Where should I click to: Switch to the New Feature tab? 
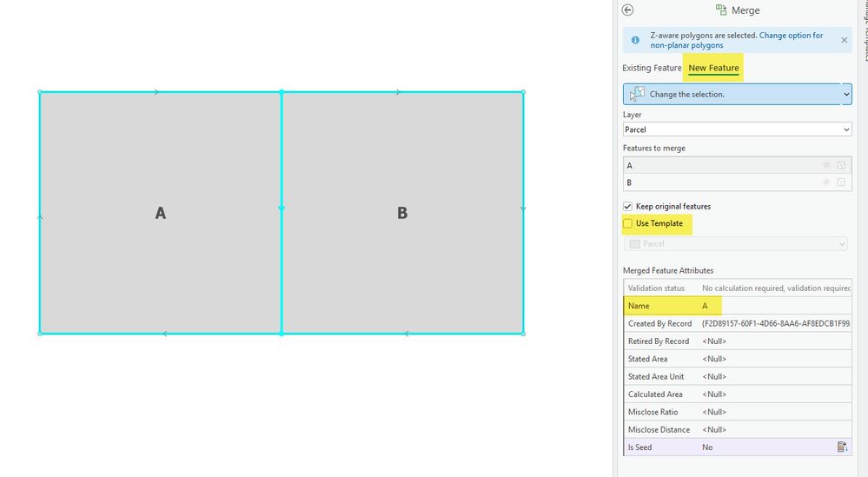713,68
